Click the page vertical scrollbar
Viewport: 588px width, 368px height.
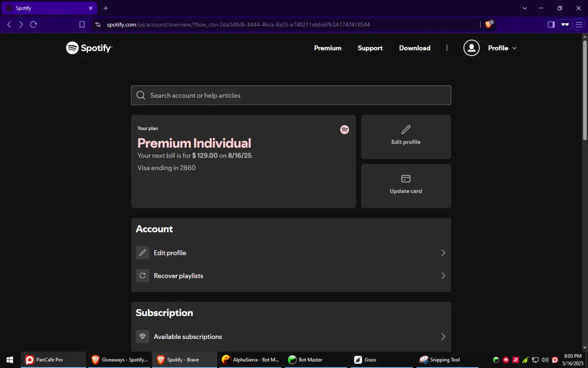point(585,90)
